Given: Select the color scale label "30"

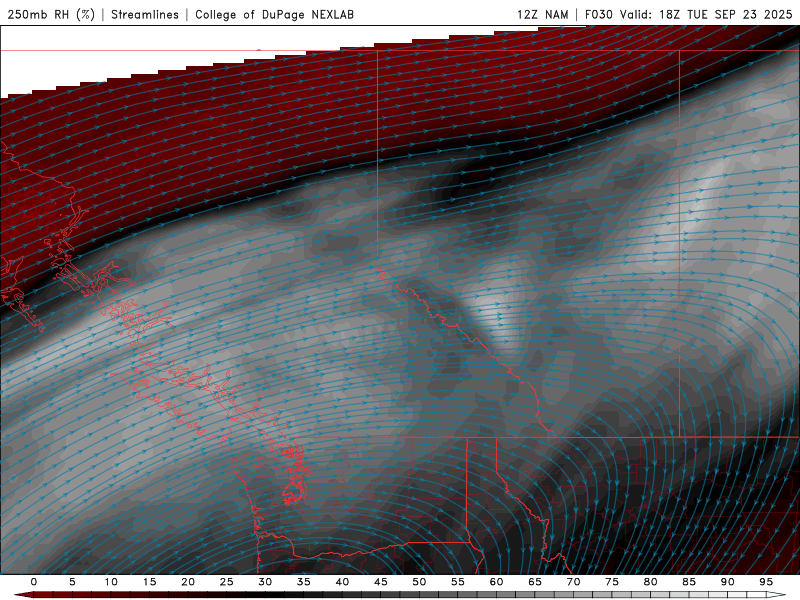Looking at the screenshot, I should click(265, 582).
